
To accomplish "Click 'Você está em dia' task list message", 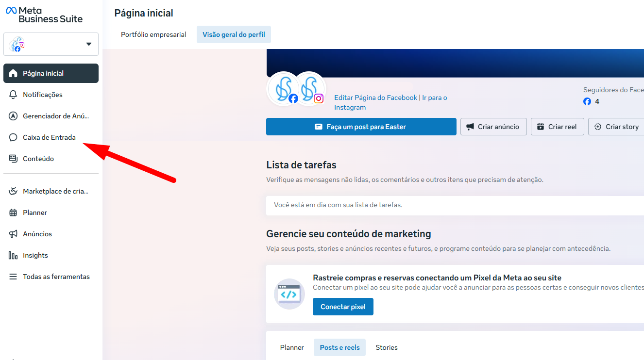I will pos(338,205).
